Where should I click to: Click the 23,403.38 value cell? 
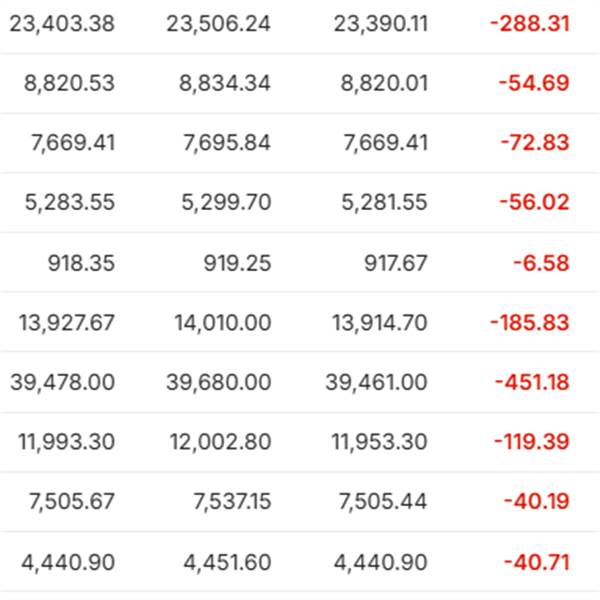(x=62, y=24)
